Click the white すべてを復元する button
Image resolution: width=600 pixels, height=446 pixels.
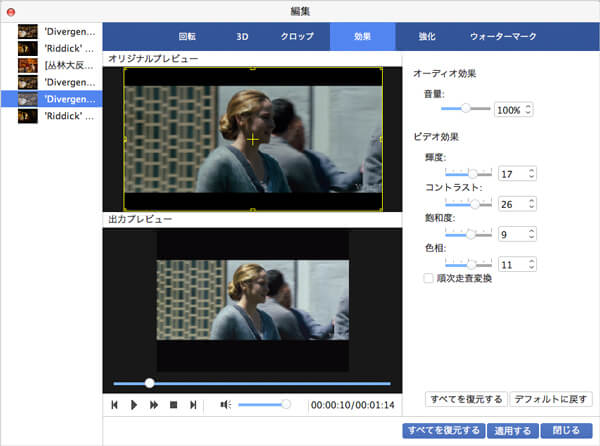(x=466, y=399)
